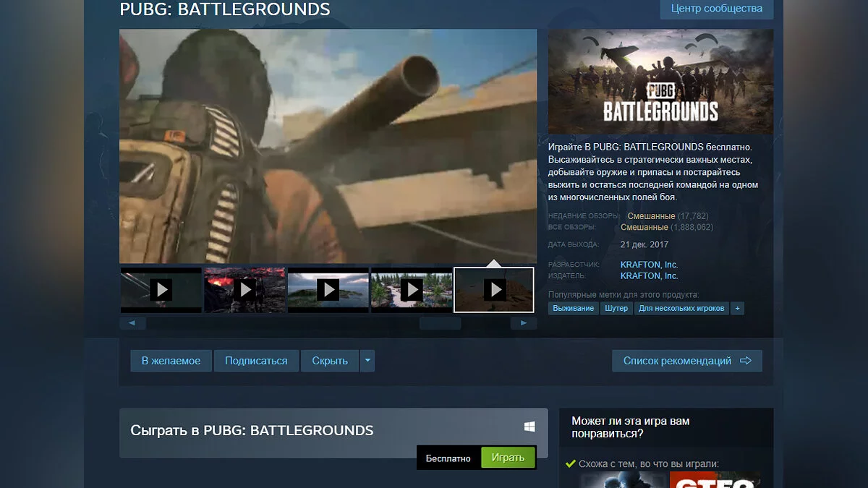868x488 pixels.
Task: Play the fourth trailer thumbnail with palm trees
Action: coord(412,290)
